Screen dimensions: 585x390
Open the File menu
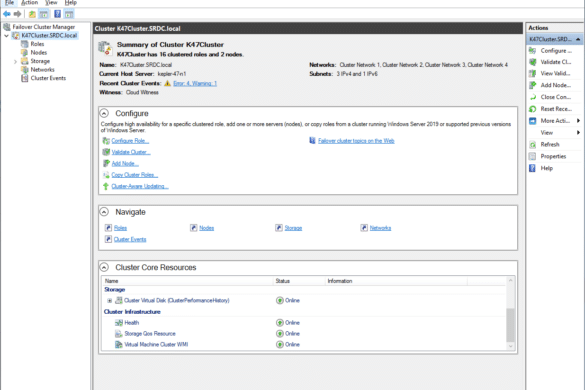9,3
